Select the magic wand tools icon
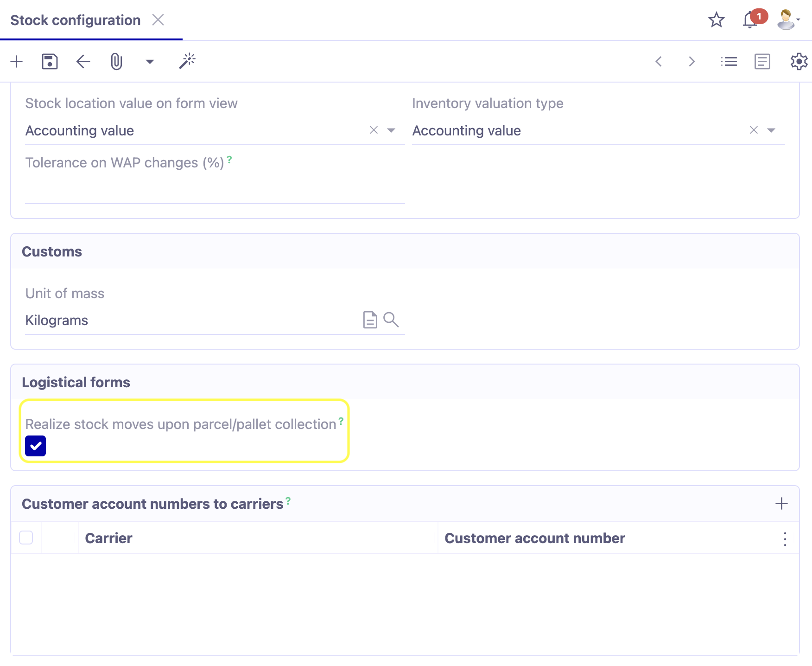Image resolution: width=812 pixels, height=666 pixels. [187, 61]
